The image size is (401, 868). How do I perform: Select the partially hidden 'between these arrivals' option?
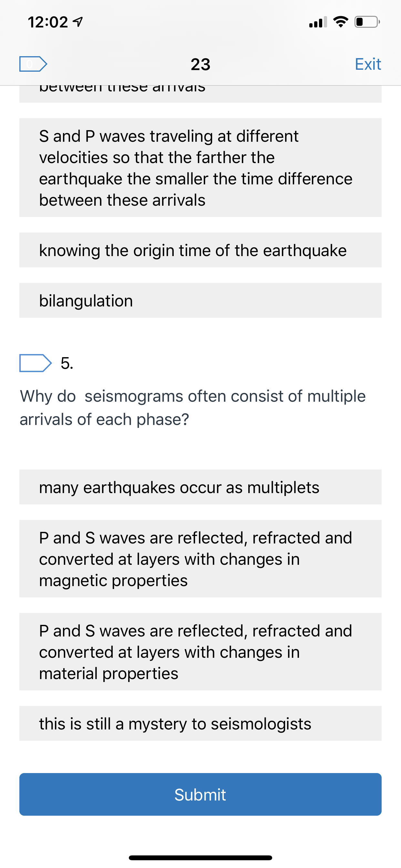point(200,94)
